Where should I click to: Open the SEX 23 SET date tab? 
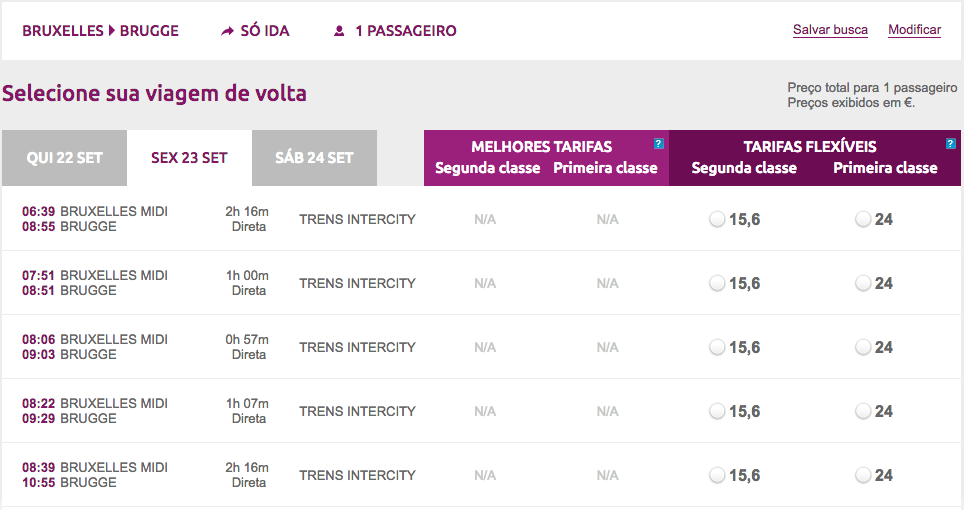[x=189, y=158]
